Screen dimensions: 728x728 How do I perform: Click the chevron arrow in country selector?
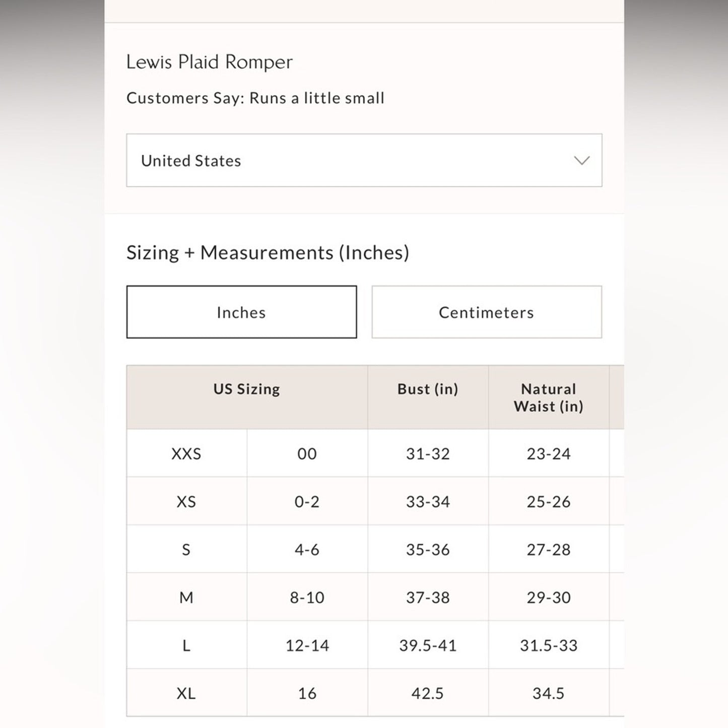[581, 161]
